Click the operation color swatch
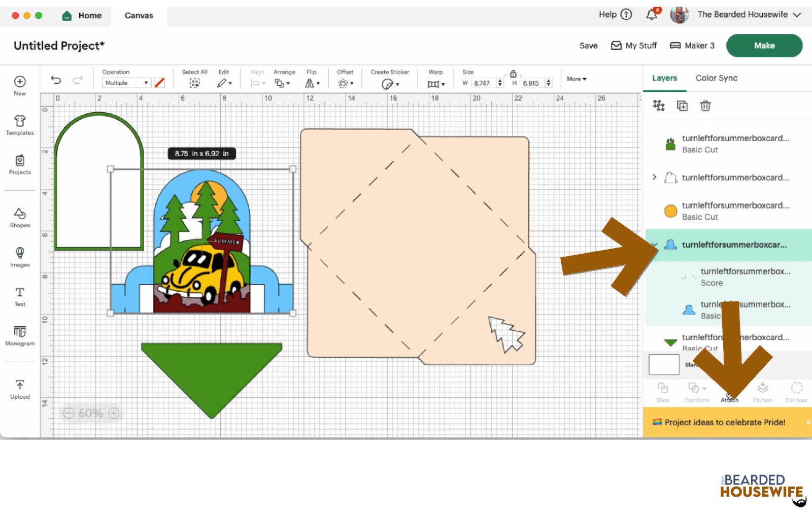812x516 pixels. tap(159, 83)
